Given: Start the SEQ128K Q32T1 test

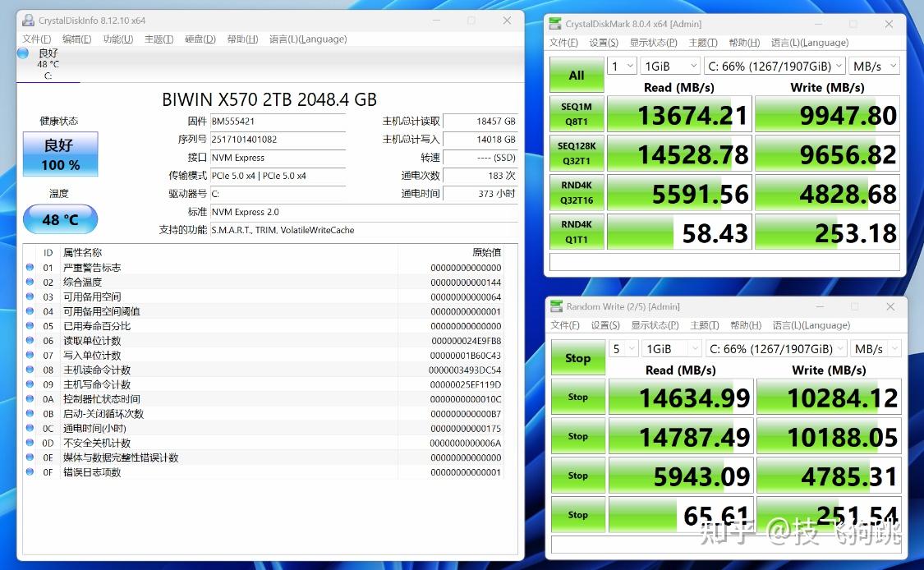Looking at the screenshot, I should pyautogui.click(x=577, y=153).
